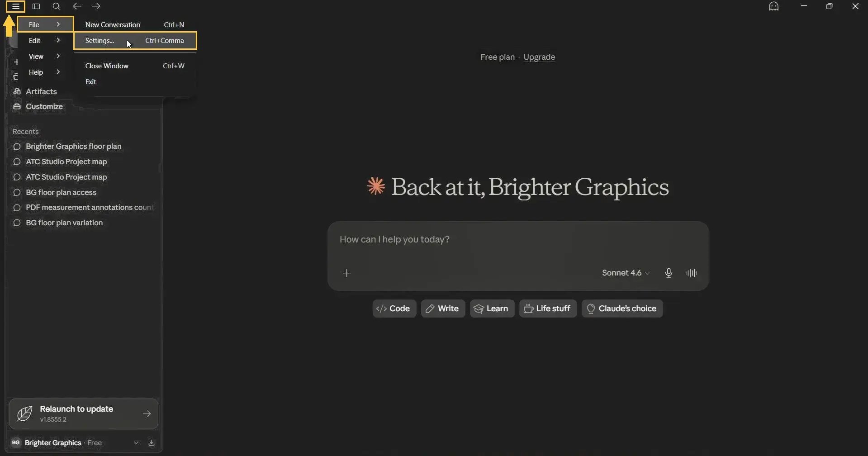Click the Life stuff suggestion button
This screenshot has width=868, height=456.
[548, 309]
